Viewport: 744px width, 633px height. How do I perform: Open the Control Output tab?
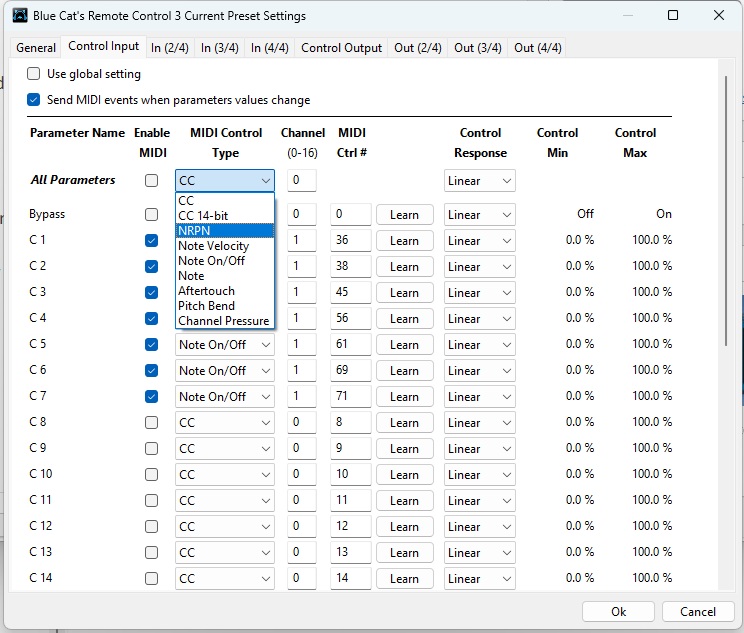pos(341,48)
